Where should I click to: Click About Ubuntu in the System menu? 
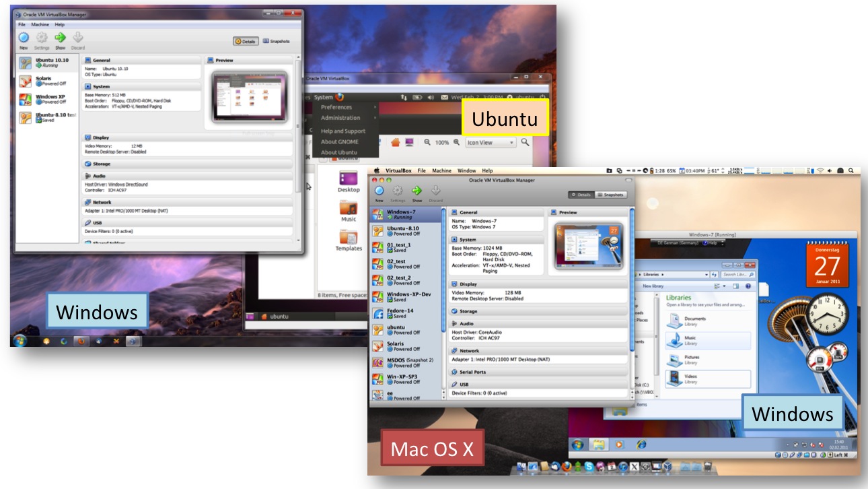338,152
